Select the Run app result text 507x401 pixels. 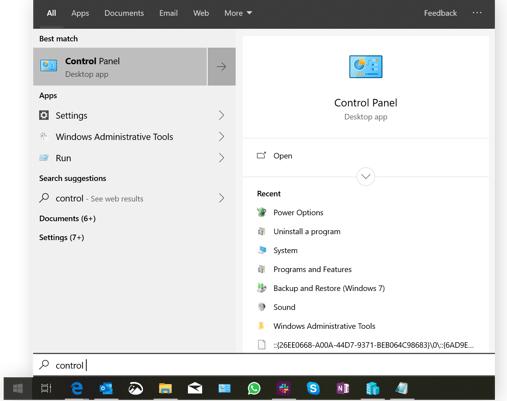63,158
